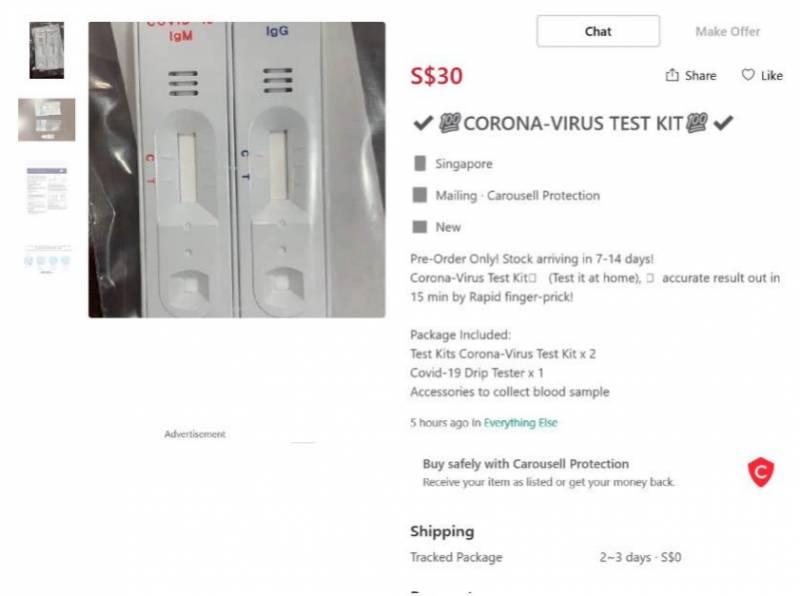This screenshot has height=596, width=800.
Task: Click the first 100 emoji in the title
Action: click(x=449, y=124)
